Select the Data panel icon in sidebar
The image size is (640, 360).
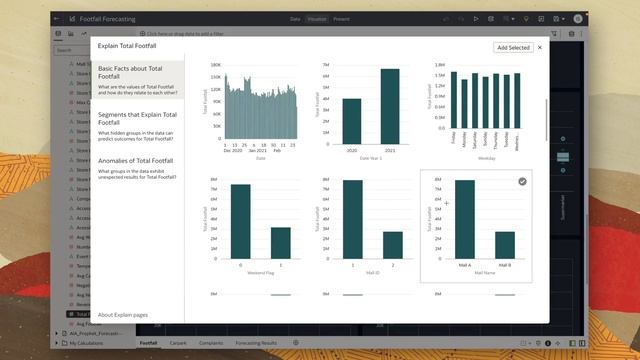coord(58,34)
